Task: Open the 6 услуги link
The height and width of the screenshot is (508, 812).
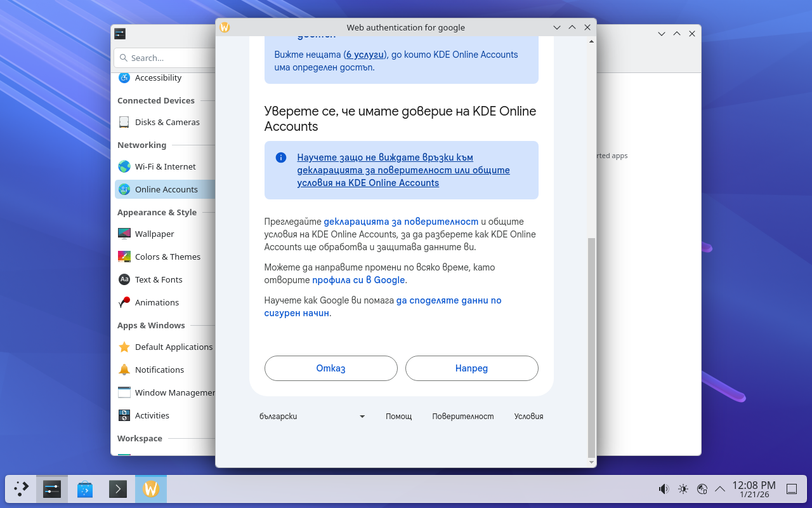Action: pos(365,55)
